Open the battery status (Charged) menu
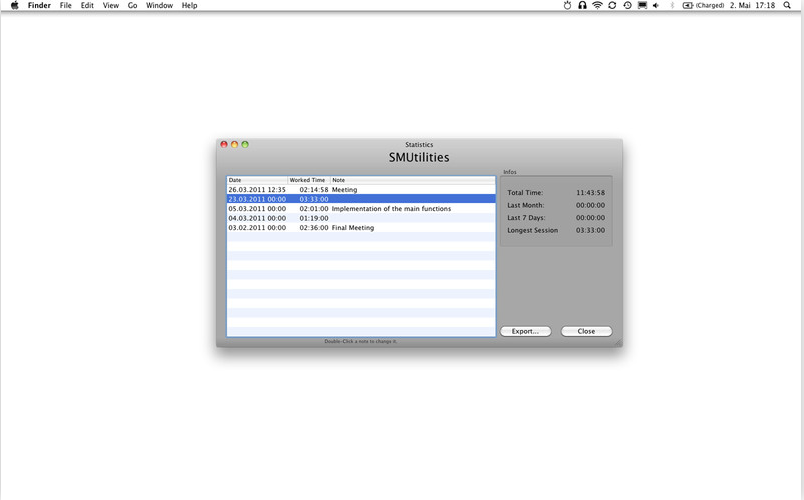 (x=703, y=5)
